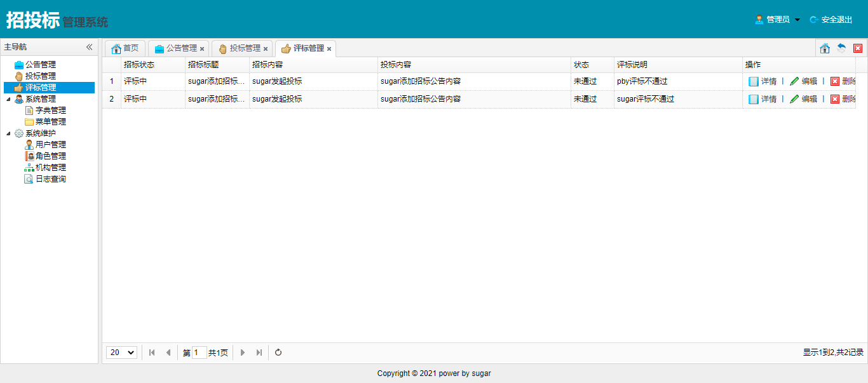This screenshot has height=383, width=868.
Task: Open the page size dropdown showing 20
Action: tap(121, 353)
